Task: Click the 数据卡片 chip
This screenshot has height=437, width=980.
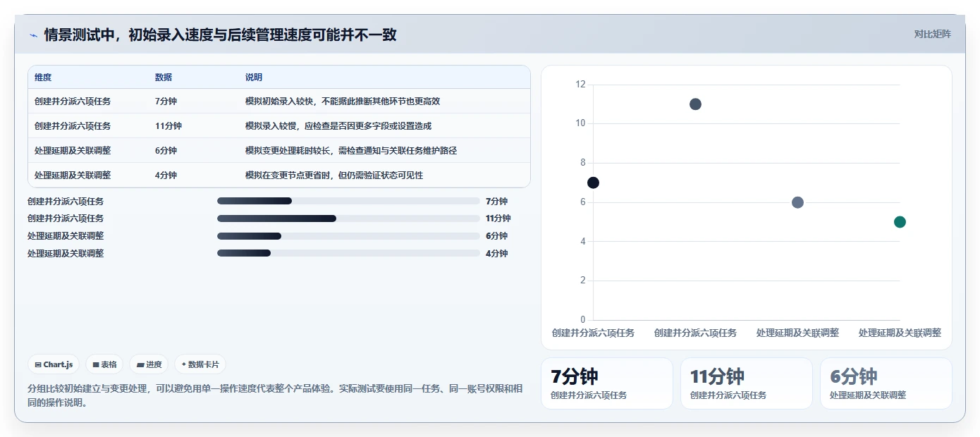Action: (200, 364)
